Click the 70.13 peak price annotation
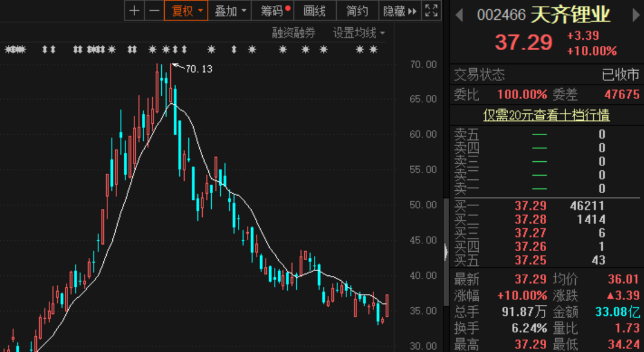The height and width of the screenshot is (352, 644). point(199,69)
